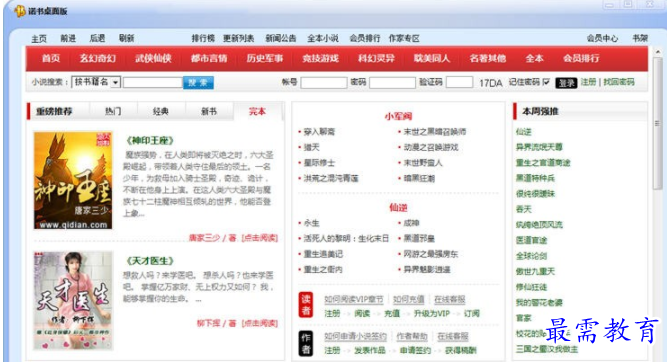Toggle the 记住密码 checkbox
Viewport: 667px width, 362px height.
tap(546, 82)
